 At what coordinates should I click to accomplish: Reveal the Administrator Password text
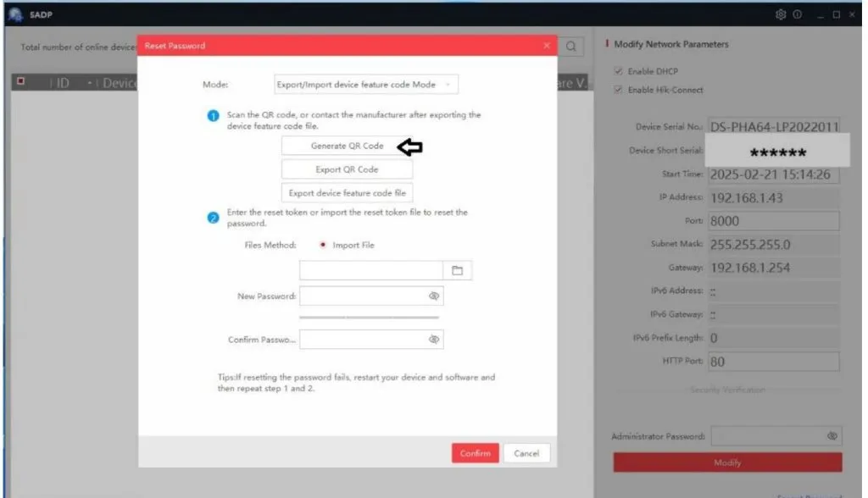tap(832, 436)
